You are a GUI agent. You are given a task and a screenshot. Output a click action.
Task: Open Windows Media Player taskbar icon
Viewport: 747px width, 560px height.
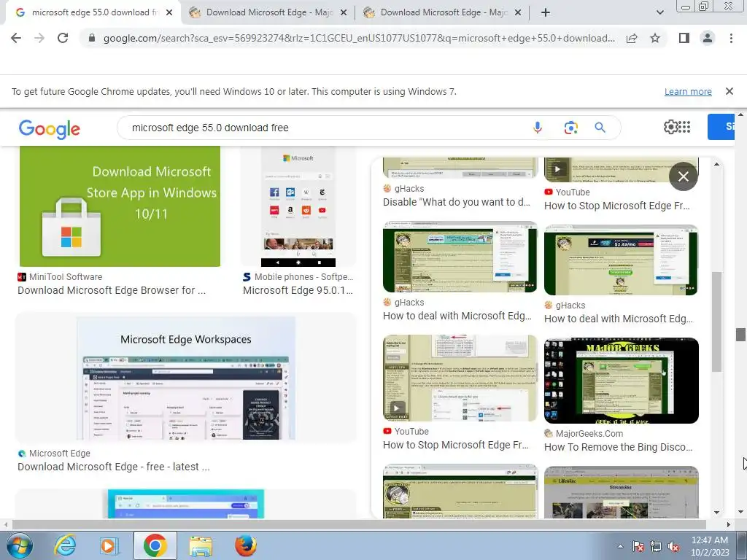click(x=109, y=545)
